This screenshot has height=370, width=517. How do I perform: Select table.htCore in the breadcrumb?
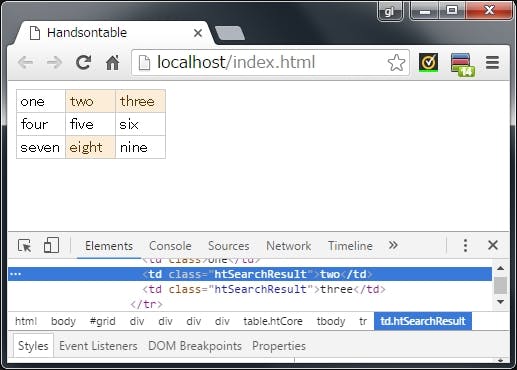(x=273, y=321)
